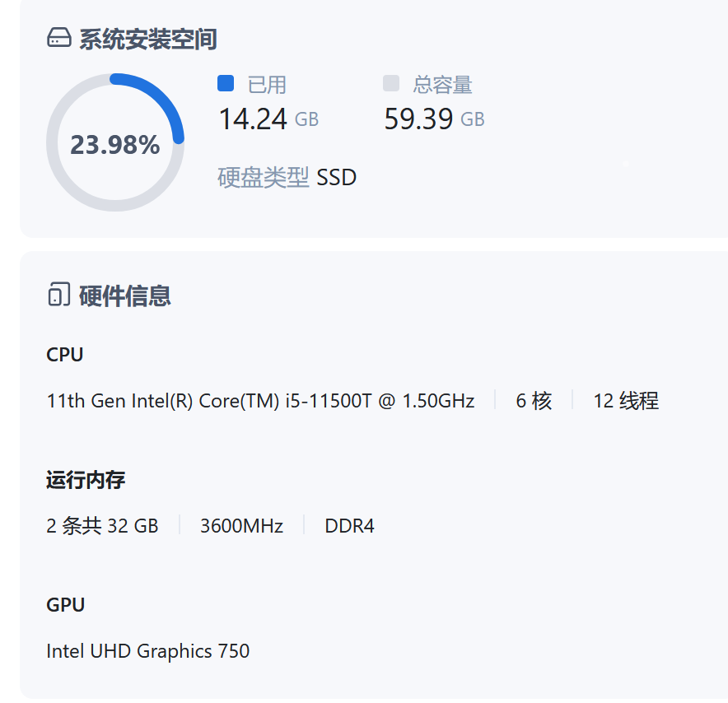
Task: Click the 59.39 GB total capacity value
Action: click(434, 119)
